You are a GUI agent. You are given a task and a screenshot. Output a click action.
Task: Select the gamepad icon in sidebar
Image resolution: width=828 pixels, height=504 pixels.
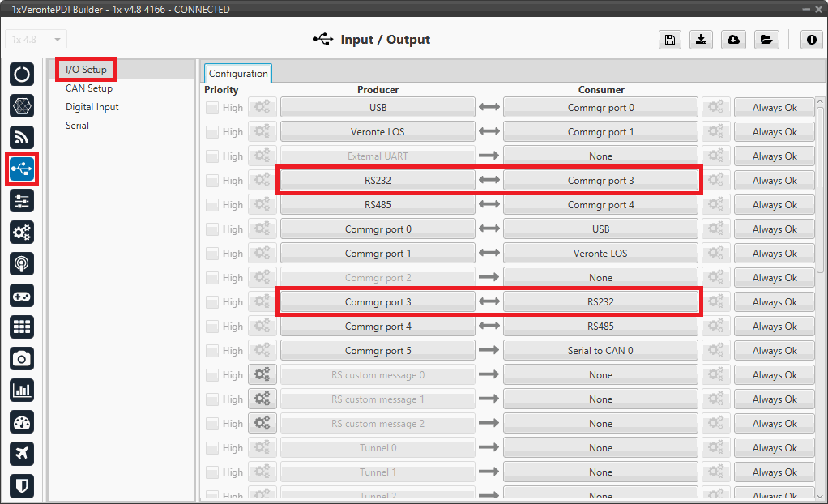[22, 295]
